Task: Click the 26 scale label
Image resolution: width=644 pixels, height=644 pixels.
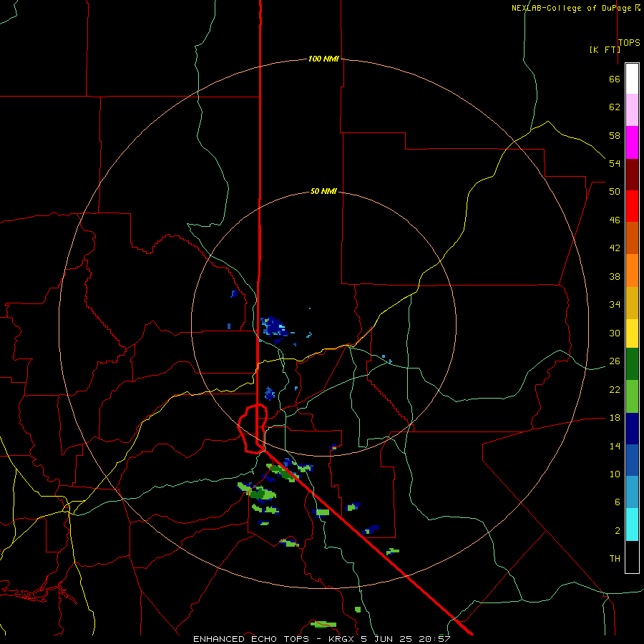Action: point(615,361)
